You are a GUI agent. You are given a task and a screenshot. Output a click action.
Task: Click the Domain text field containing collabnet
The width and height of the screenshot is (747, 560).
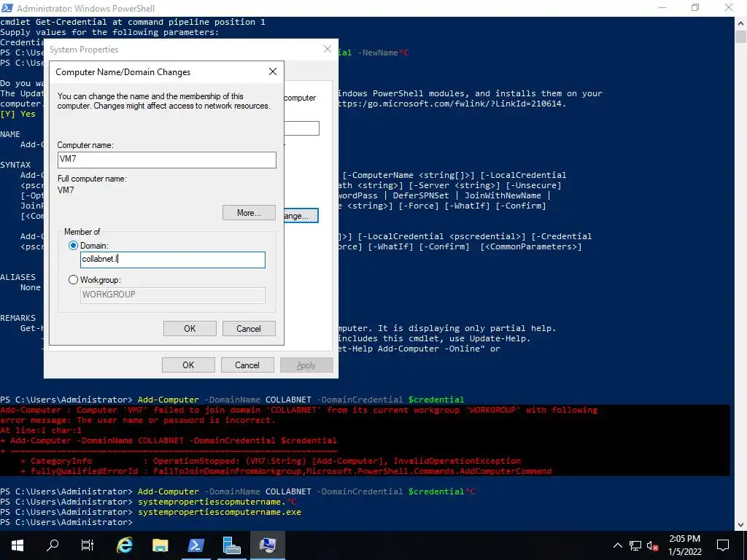172,260
